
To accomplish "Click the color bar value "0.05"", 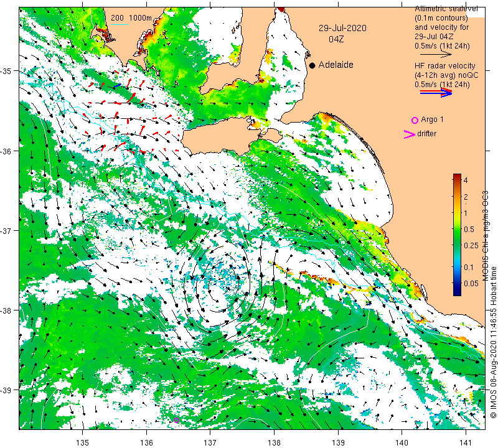I will point(471,284).
